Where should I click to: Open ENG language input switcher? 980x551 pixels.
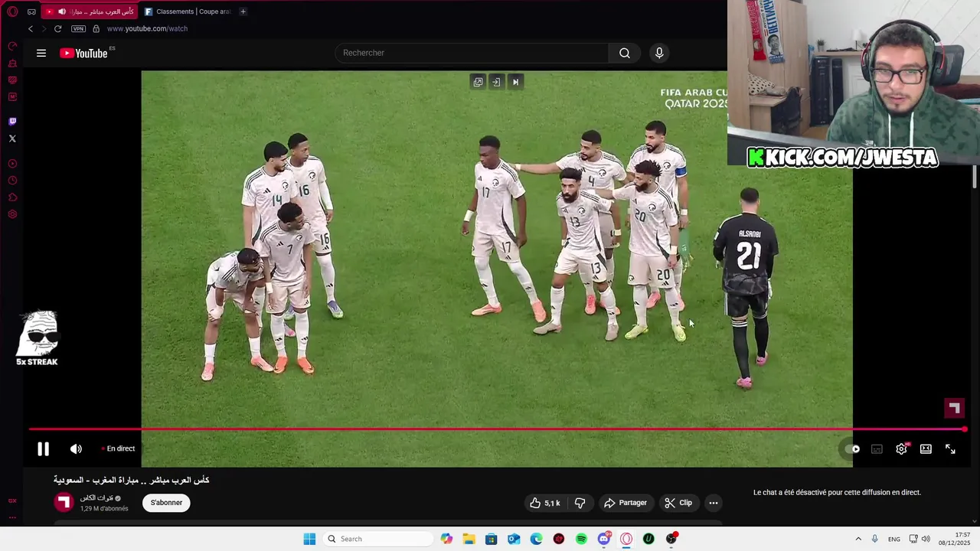893,539
